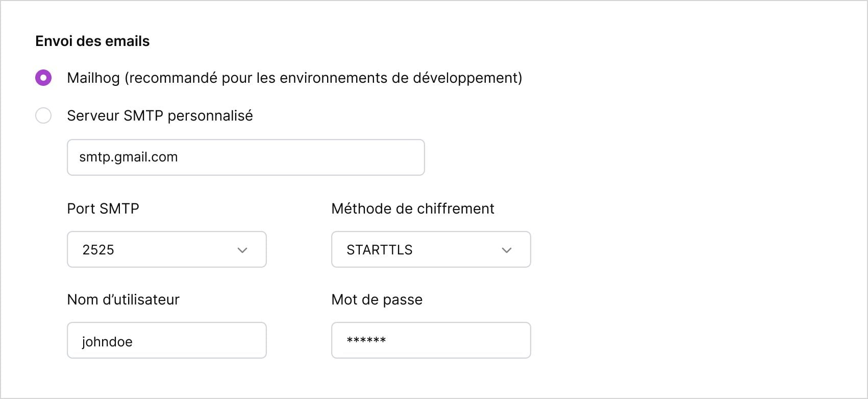This screenshot has width=868, height=399.
Task: Click the Serveur SMTP personnalisé label text
Action: tap(160, 115)
